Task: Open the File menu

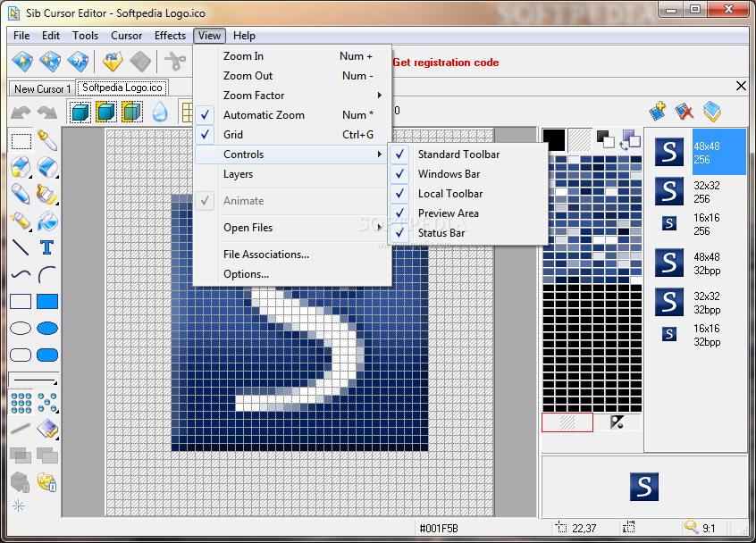Action: pyautogui.click(x=21, y=36)
